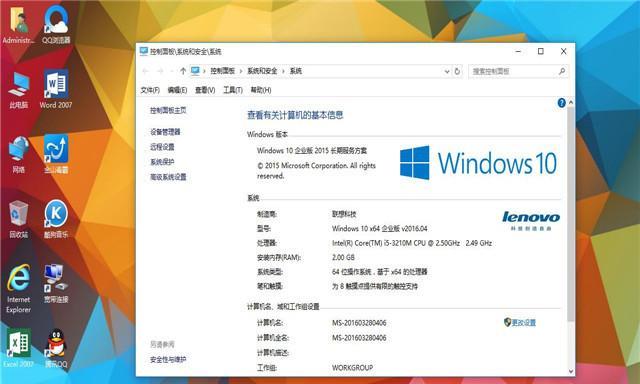
Task: Click 系统和安全 in the address breadcrumb
Action: pyautogui.click(x=262, y=71)
